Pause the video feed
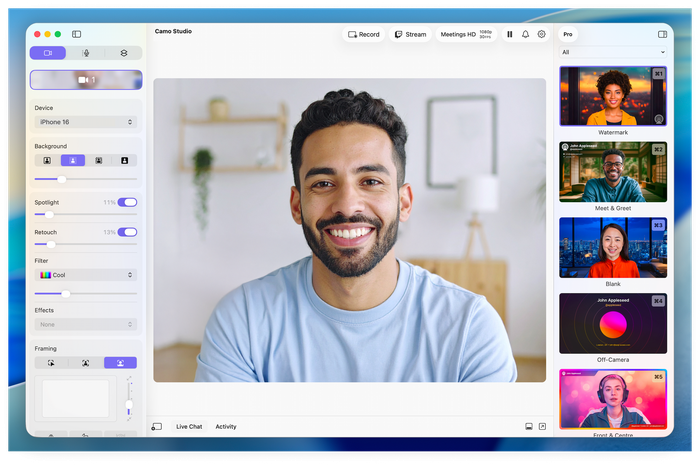This screenshot has height=465, width=700. coord(510,34)
